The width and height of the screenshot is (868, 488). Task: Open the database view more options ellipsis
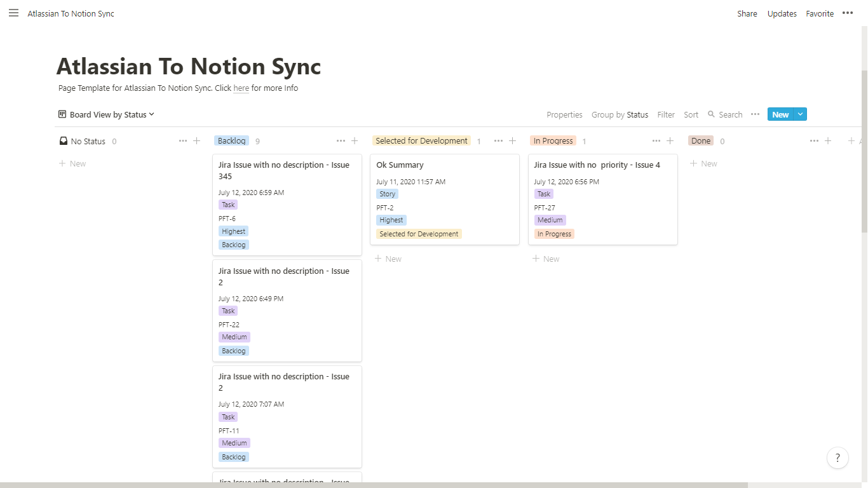pos(755,114)
